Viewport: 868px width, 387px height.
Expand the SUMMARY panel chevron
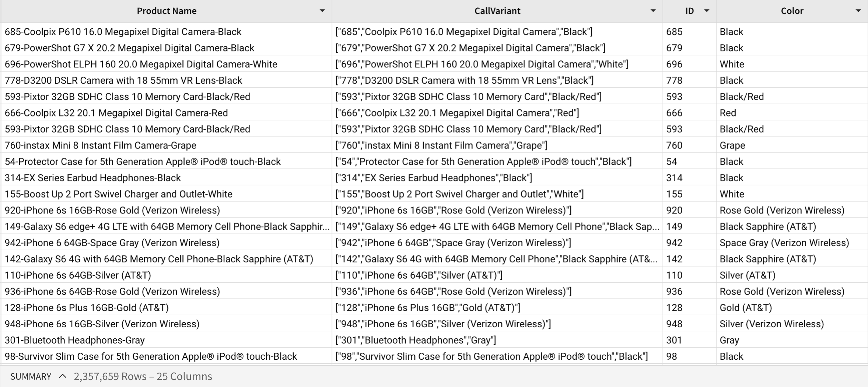tap(63, 376)
